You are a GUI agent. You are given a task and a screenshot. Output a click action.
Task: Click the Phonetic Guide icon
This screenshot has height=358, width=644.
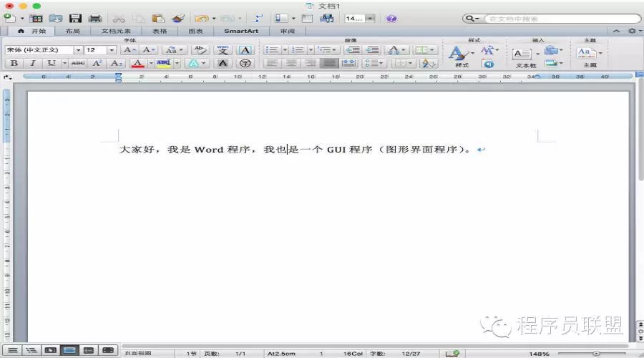pyautogui.click(x=223, y=50)
